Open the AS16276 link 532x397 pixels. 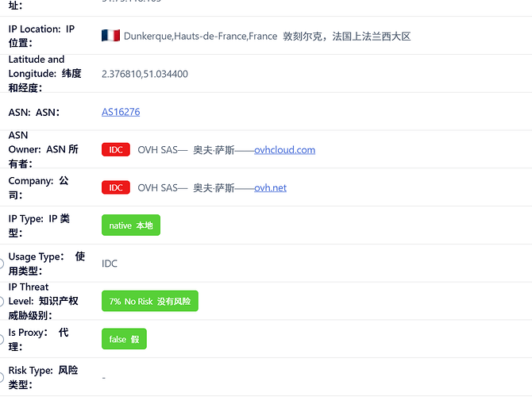tap(121, 112)
